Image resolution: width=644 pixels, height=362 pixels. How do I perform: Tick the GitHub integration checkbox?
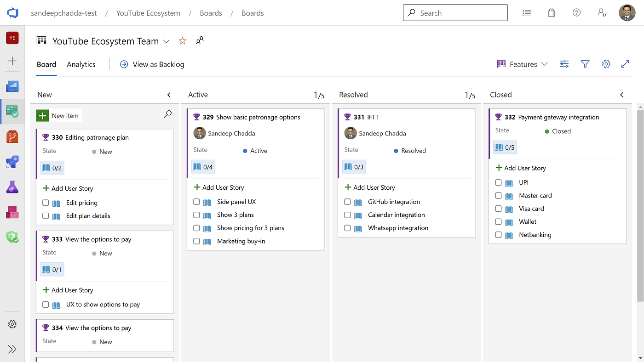[347, 202]
